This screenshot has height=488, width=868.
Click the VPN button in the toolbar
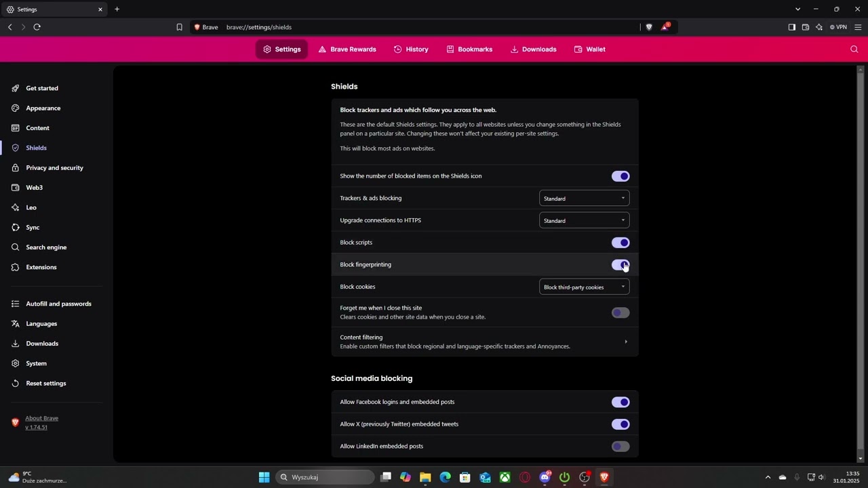(838, 27)
